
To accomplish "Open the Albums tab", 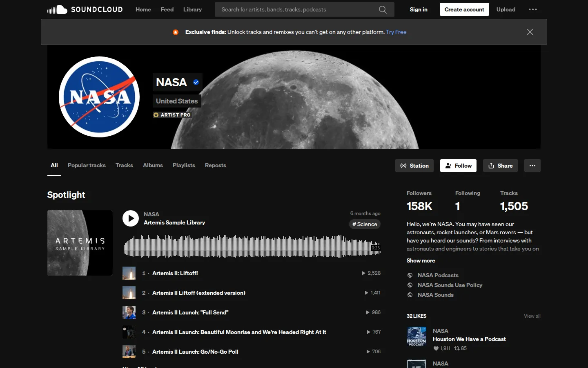I will click(153, 165).
